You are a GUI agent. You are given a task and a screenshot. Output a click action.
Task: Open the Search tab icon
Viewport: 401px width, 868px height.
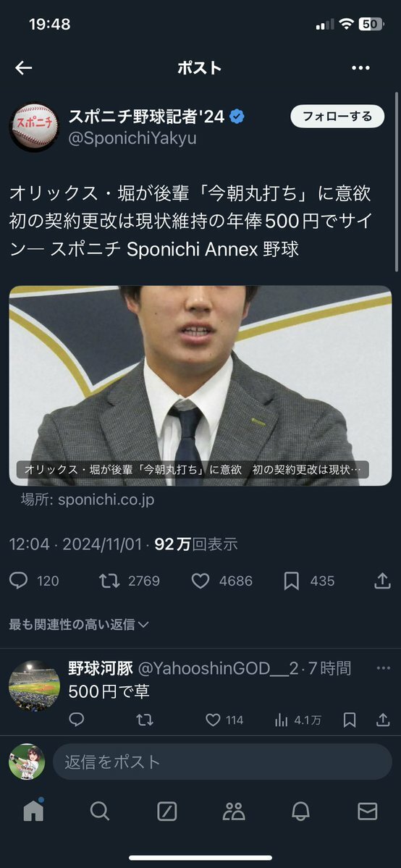100,811
